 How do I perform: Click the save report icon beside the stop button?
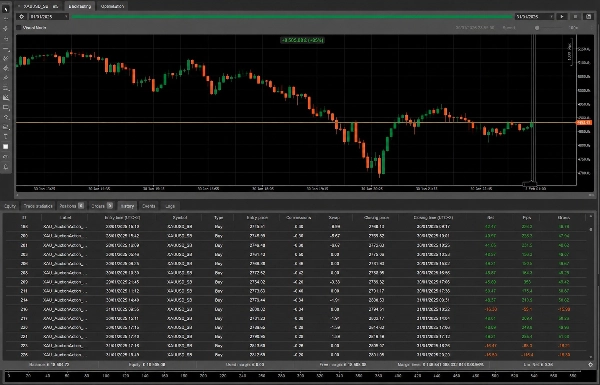(x=589, y=16)
